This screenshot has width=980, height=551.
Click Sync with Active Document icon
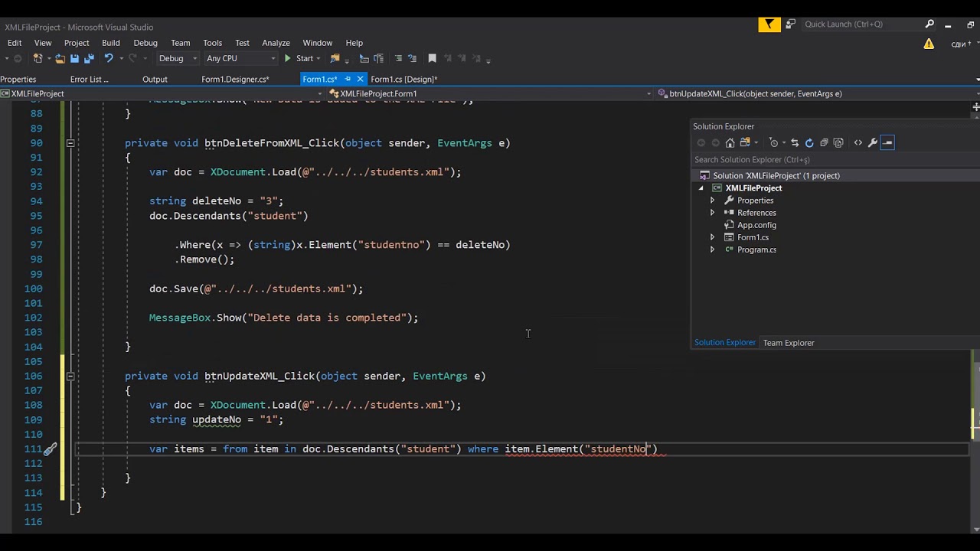[795, 142]
